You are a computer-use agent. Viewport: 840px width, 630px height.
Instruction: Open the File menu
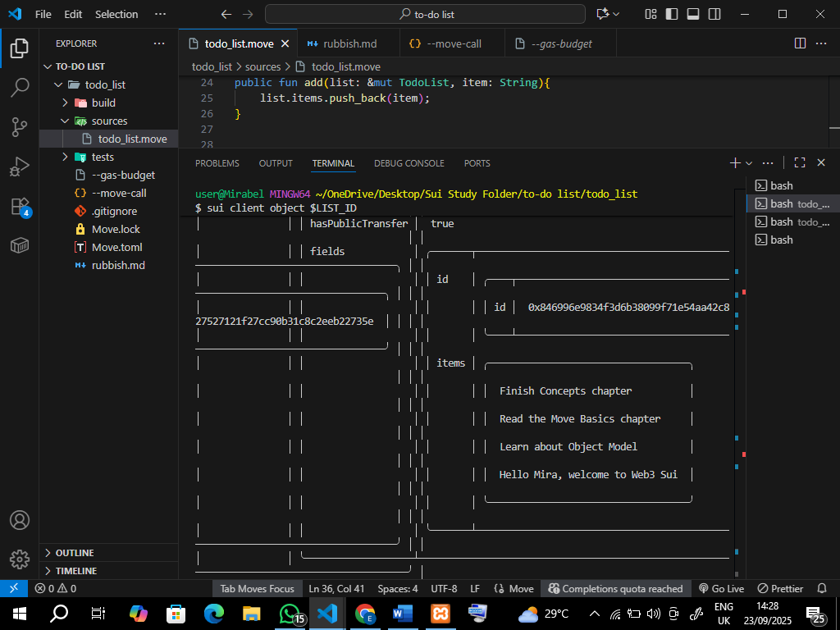click(x=43, y=15)
